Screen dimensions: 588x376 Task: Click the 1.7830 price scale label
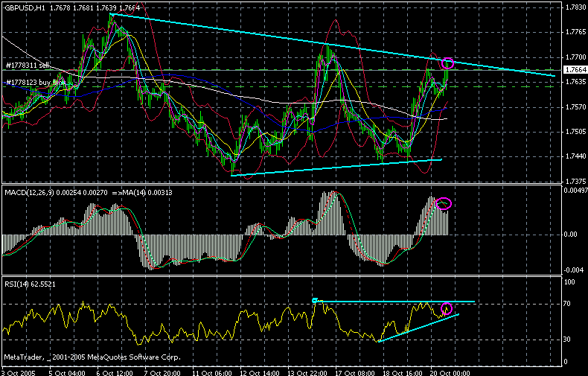pyautogui.click(x=573, y=7)
